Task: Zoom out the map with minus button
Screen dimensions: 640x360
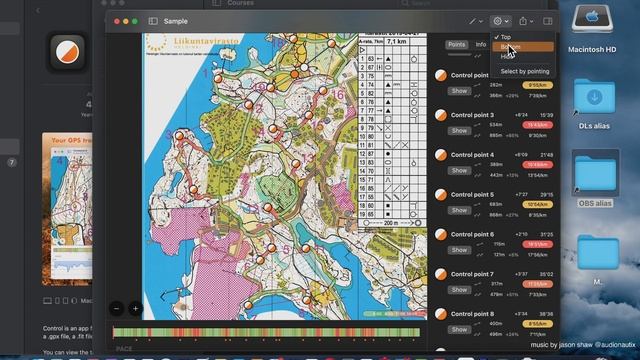Action: (116, 309)
